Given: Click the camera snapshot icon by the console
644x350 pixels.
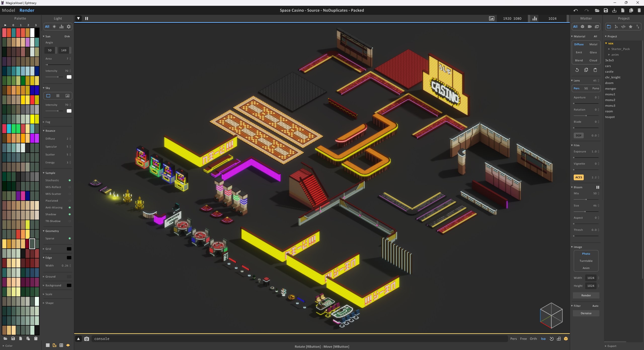Looking at the screenshot, I should [x=87, y=339].
